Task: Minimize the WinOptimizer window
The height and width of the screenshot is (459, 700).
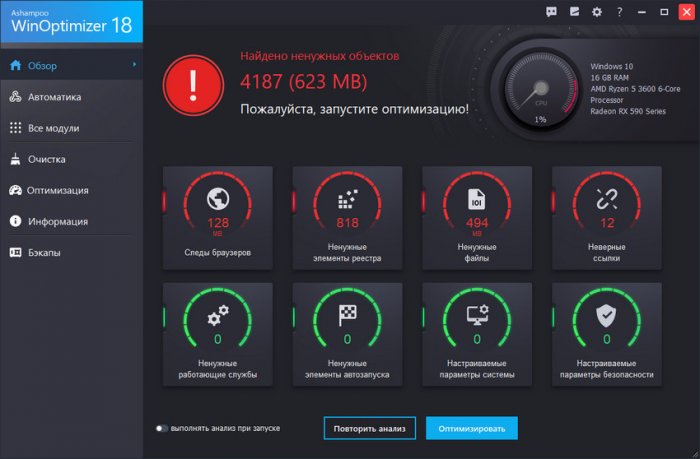Action: click(642, 12)
